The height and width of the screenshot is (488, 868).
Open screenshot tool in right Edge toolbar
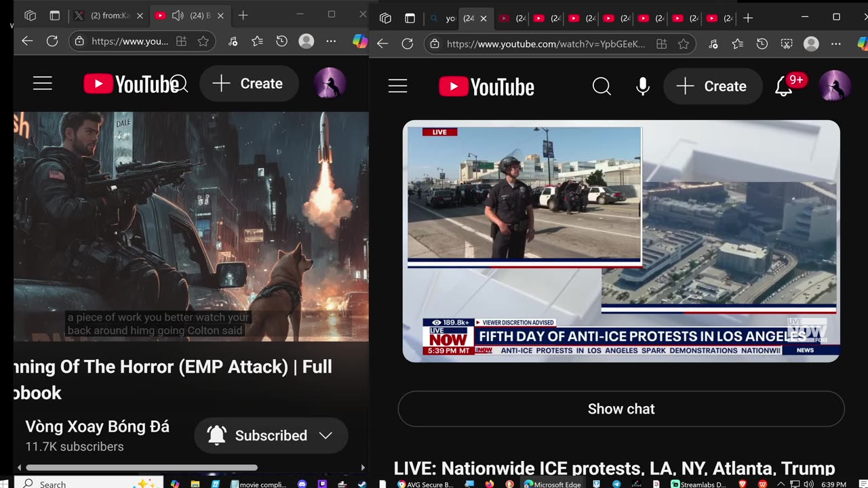pos(787,44)
